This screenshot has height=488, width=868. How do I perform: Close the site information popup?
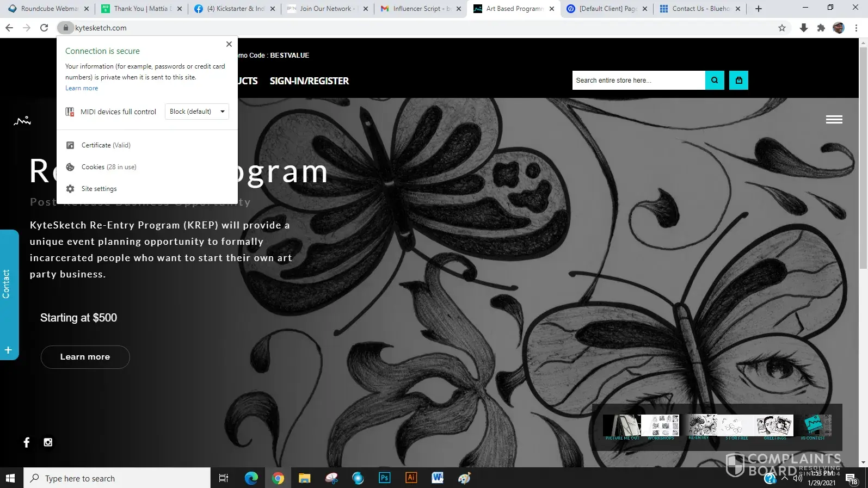229,44
